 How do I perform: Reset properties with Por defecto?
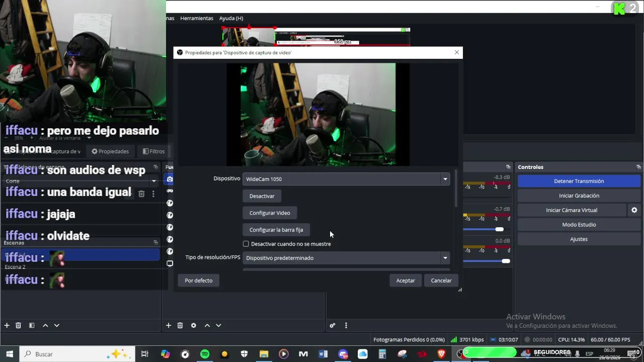pyautogui.click(x=199, y=281)
